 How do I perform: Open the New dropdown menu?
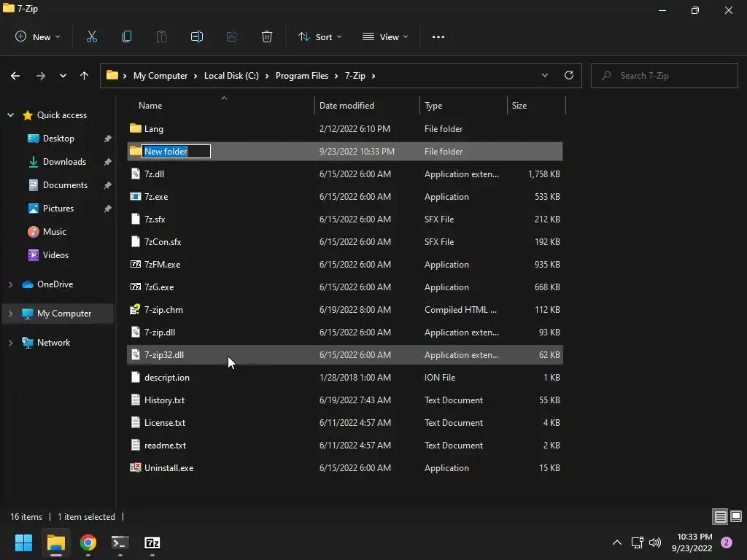(x=38, y=36)
